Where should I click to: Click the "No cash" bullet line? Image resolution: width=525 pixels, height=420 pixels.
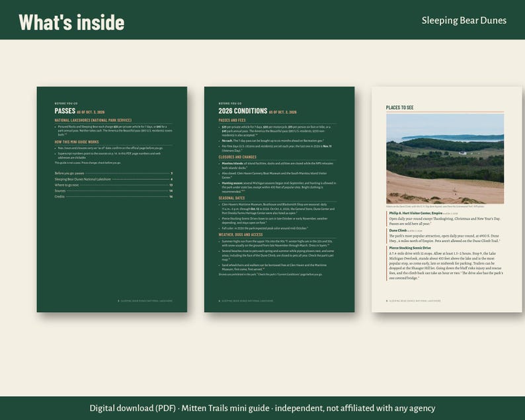coord(272,141)
